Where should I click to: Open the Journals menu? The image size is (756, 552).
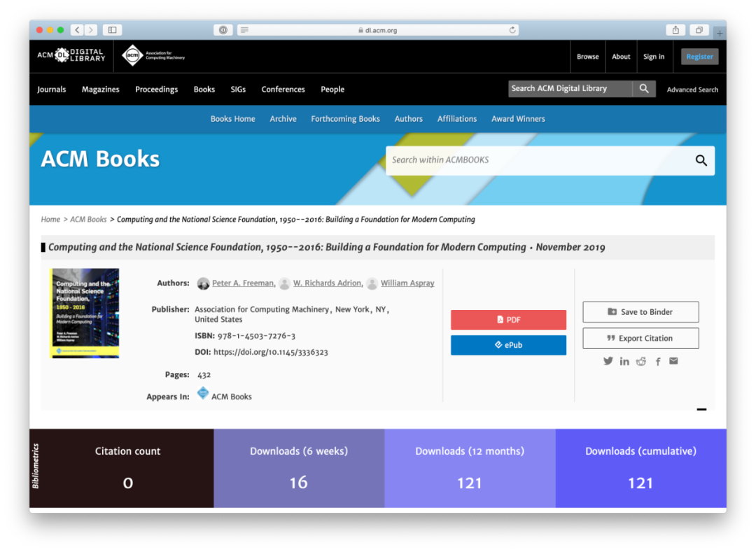52,90
